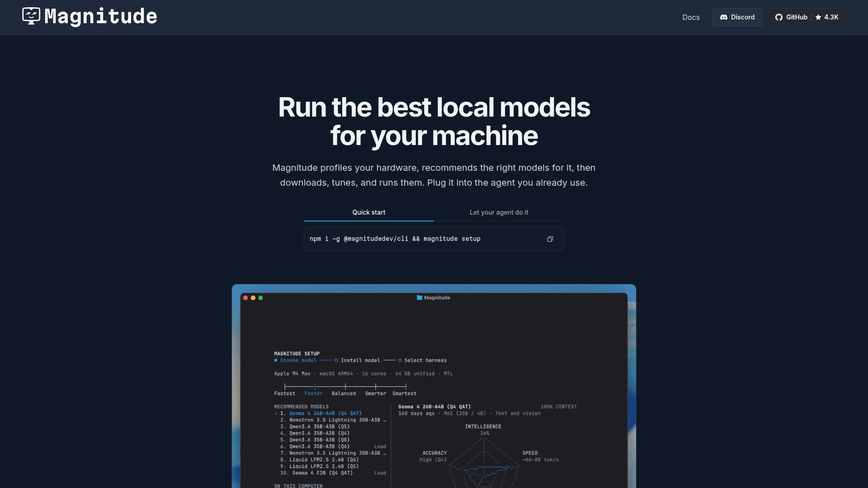This screenshot has width=868, height=488.
Task: Choose 'Smartest' on the model scale
Action: pos(404,394)
